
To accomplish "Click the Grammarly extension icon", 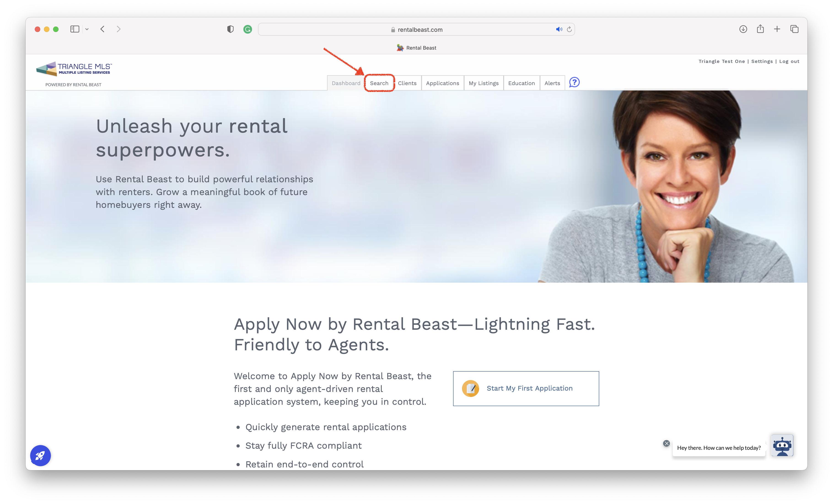I will click(x=247, y=29).
